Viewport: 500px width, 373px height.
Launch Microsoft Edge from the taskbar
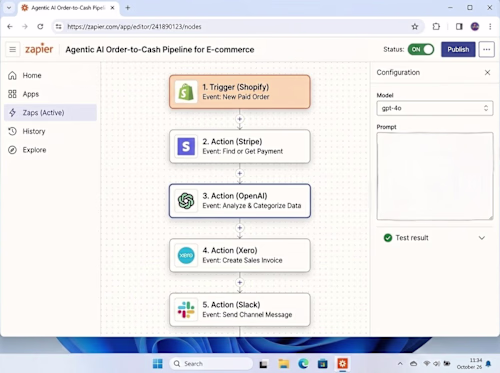click(303, 363)
